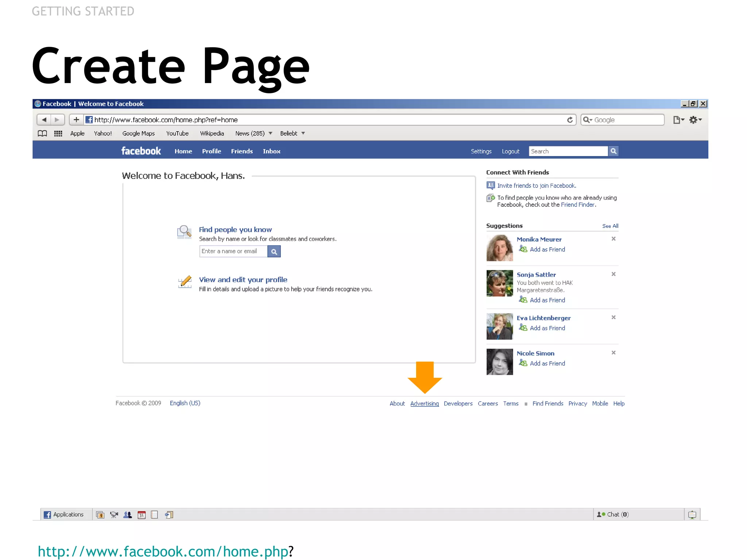Open Nicole Simon's profile photo

(x=500, y=362)
